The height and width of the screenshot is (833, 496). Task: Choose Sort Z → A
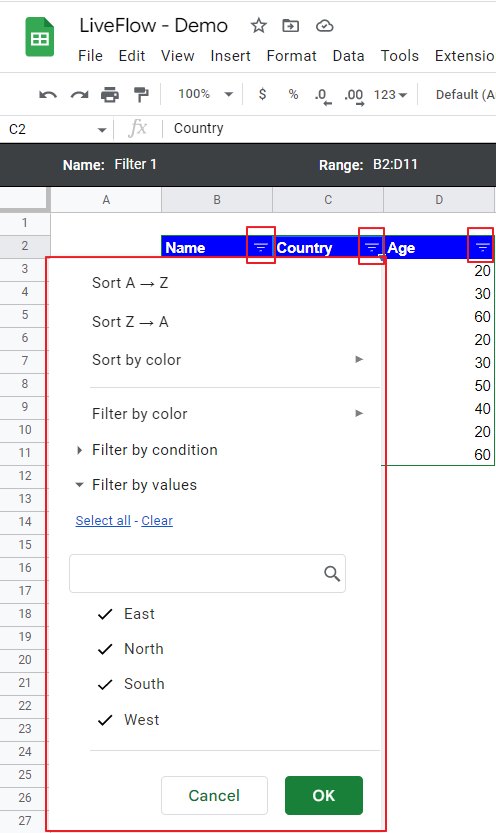click(x=130, y=321)
